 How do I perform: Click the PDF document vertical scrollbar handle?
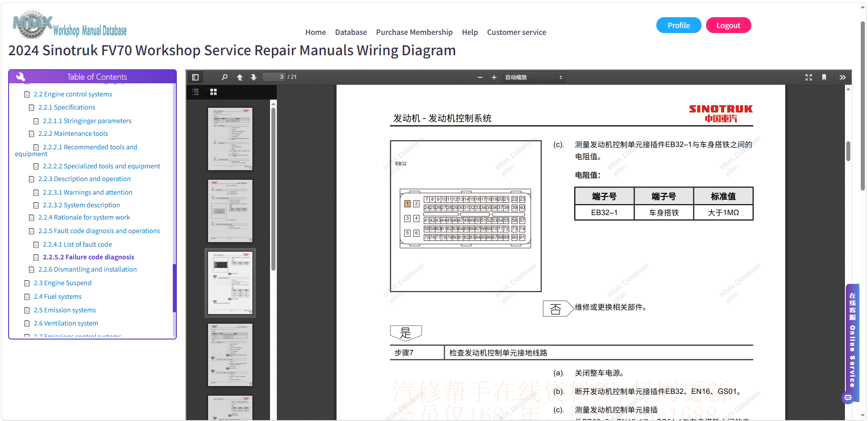pyautogui.click(x=848, y=151)
